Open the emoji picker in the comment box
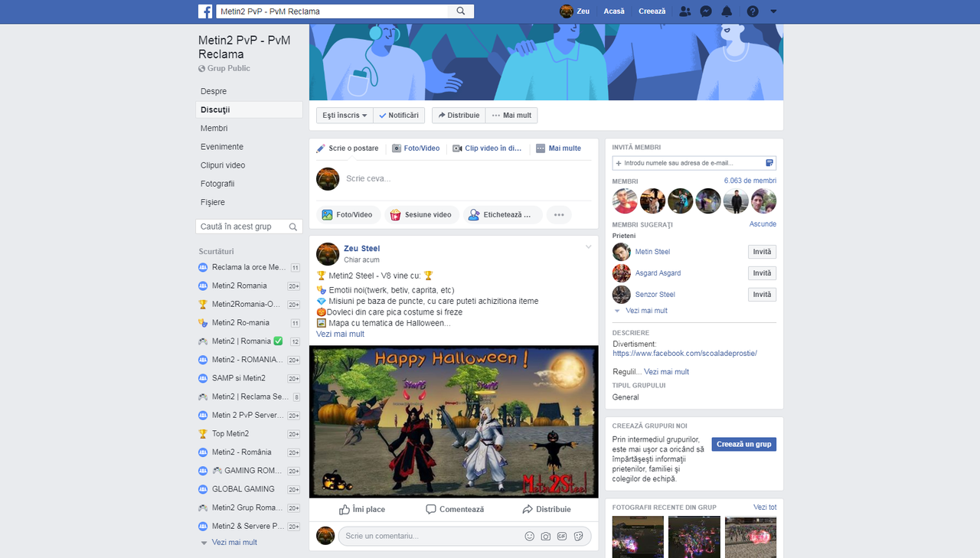Viewport: 980px width, 558px height. coord(530,536)
